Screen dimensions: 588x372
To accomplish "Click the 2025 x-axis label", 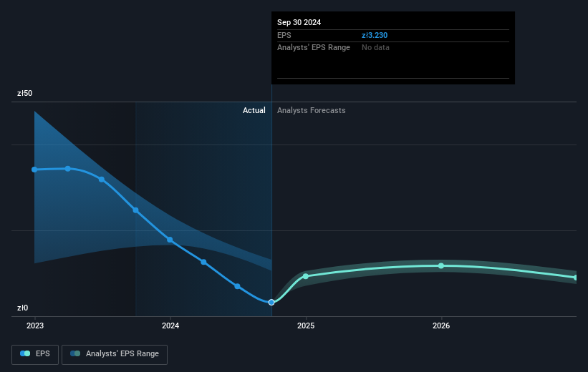I will (306, 325).
